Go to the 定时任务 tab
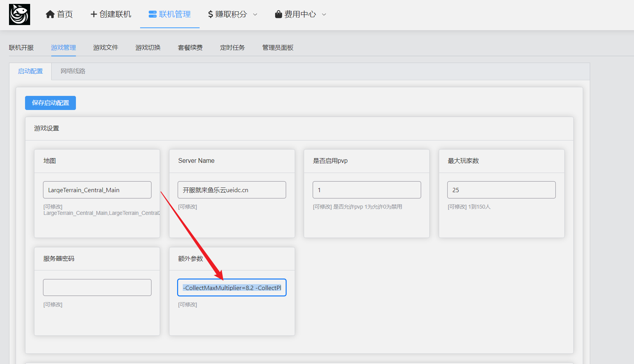The width and height of the screenshot is (634, 364). click(x=232, y=48)
